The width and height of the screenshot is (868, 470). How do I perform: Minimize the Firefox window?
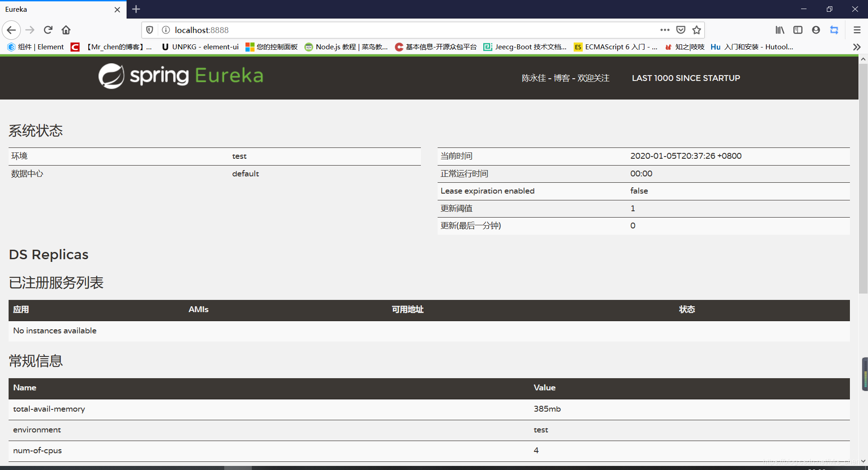tap(804, 9)
